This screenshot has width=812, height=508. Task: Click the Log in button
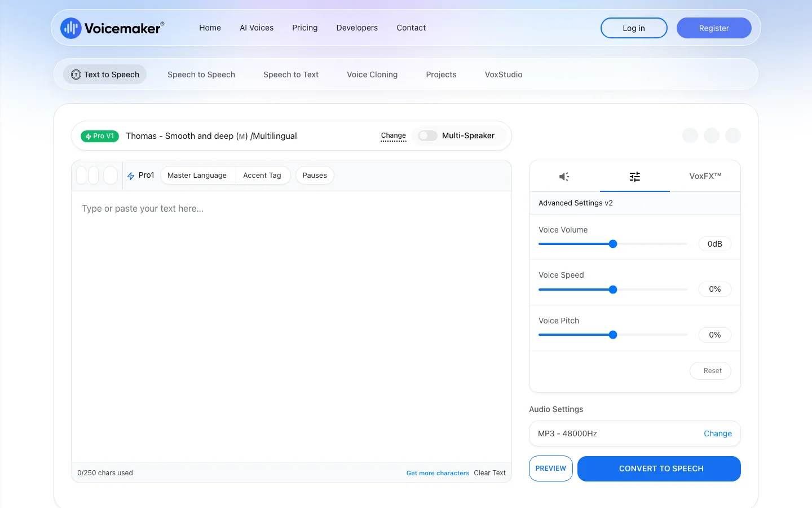click(x=634, y=28)
